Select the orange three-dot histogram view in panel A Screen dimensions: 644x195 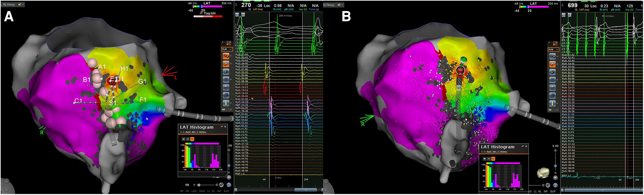click(192, 139)
